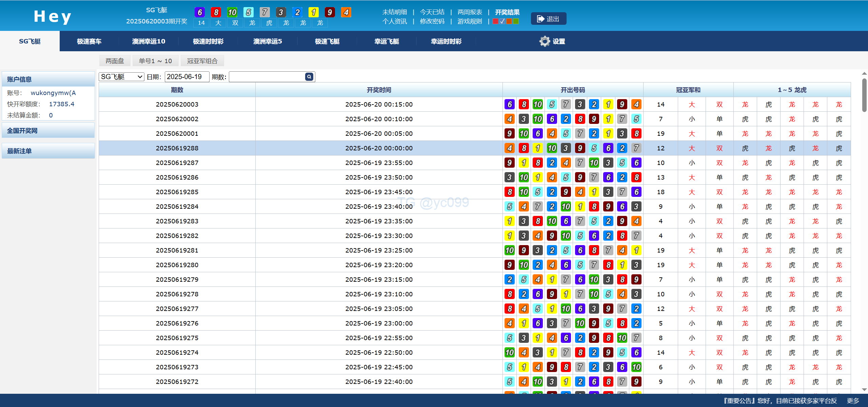Switch to the 极速赛车 tab
This screenshot has width=868, height=407.
pos(89,41)
